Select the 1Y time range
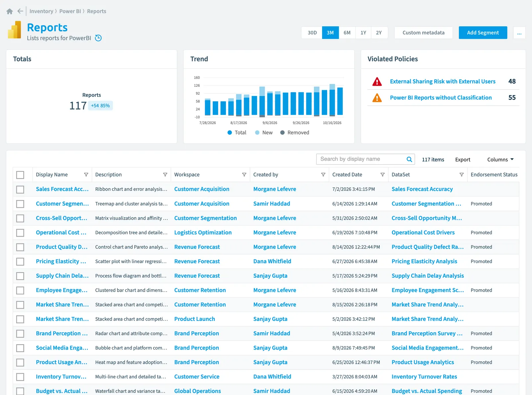This screenshot has width=532, height=395. point(363,33)
